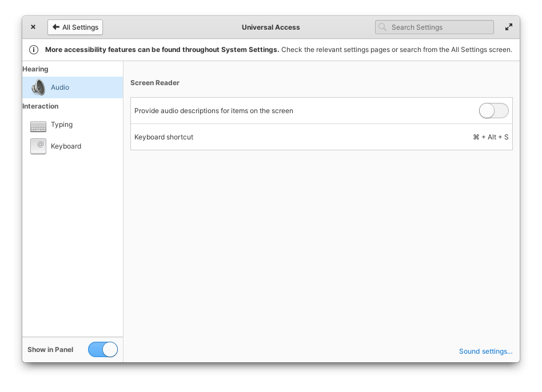Image resolution: width=542 pixels, height=392 pixels.
Task: Click the fullscreen expand icon top right
Action: pyautogui.click(x=508, y=26)
